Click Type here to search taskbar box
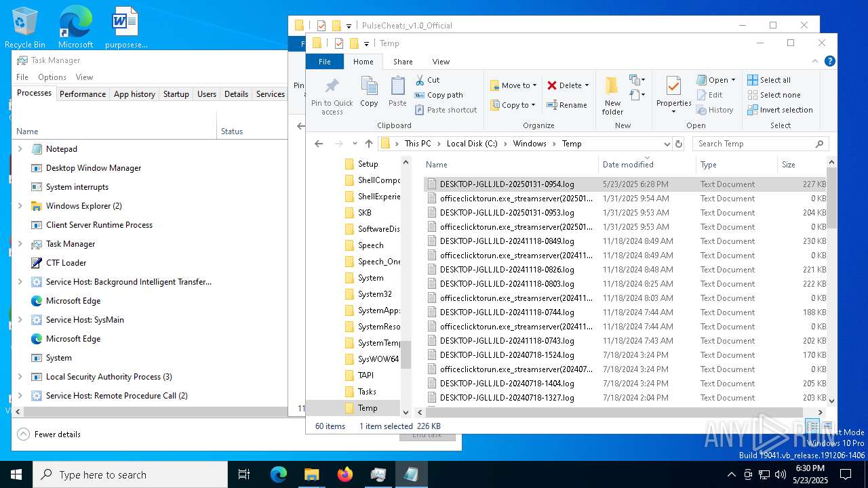This screenshot has width=868, height=488. click(130, 474)
